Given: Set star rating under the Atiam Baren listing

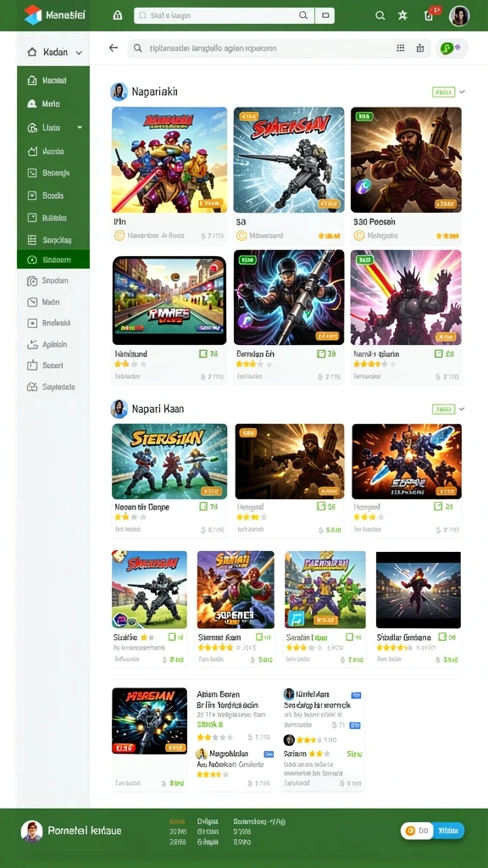Looking at the screenshot, I should point(214,737).
